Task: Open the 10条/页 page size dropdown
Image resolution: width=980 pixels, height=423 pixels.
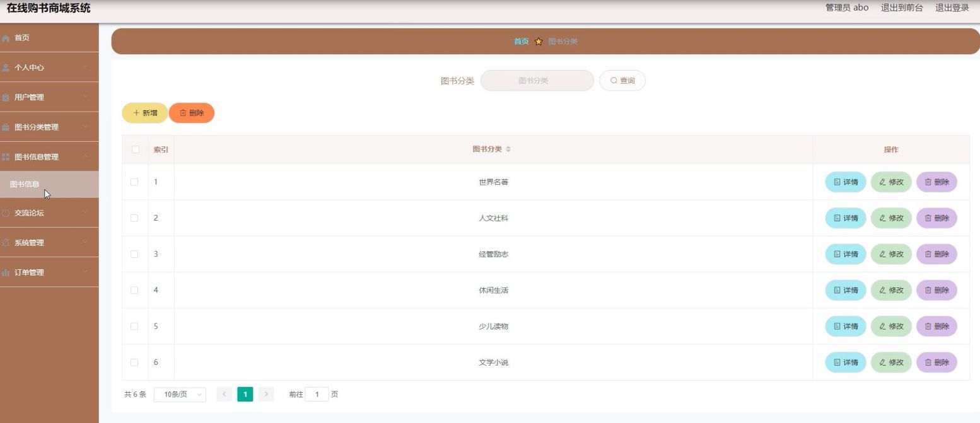Action: coord(180,395)
